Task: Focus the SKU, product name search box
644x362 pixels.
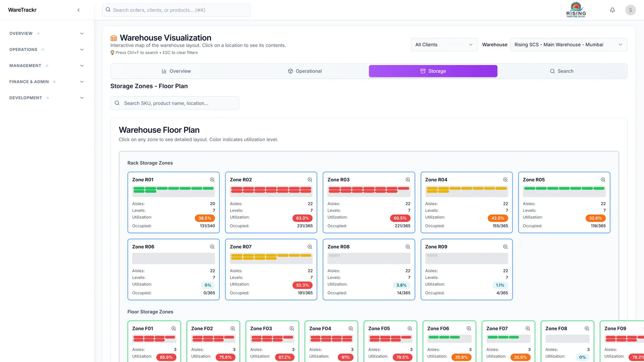Action: tap(175, 103)
